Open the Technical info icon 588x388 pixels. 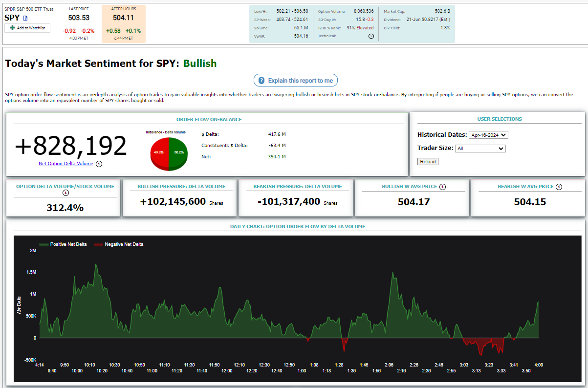[x=371, y=36]
